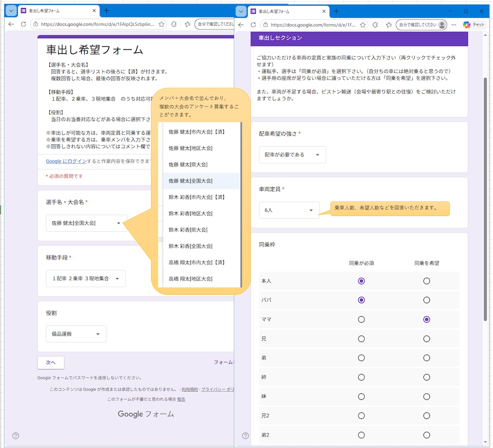
Task: Select 同乗が必須 for パパ row
Action: coord(361,300)
